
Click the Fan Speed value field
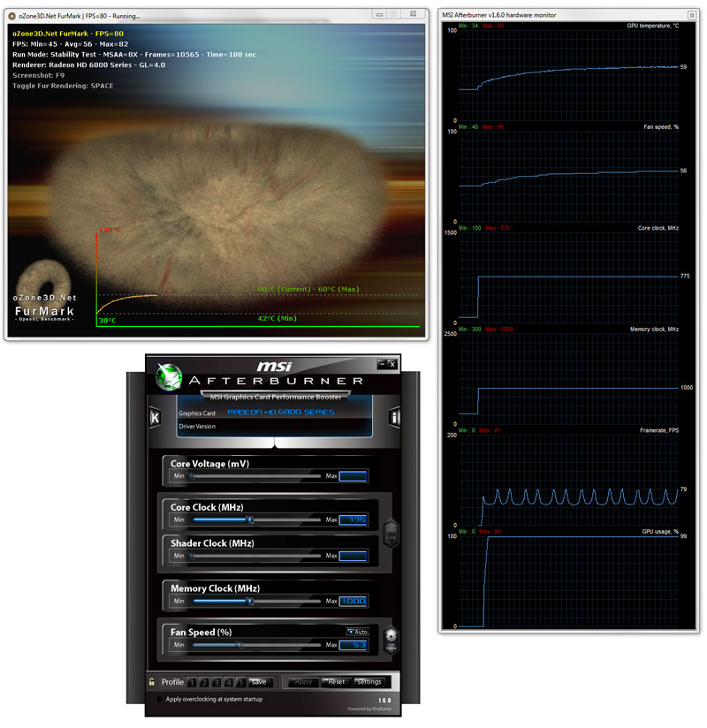[353, 645]
